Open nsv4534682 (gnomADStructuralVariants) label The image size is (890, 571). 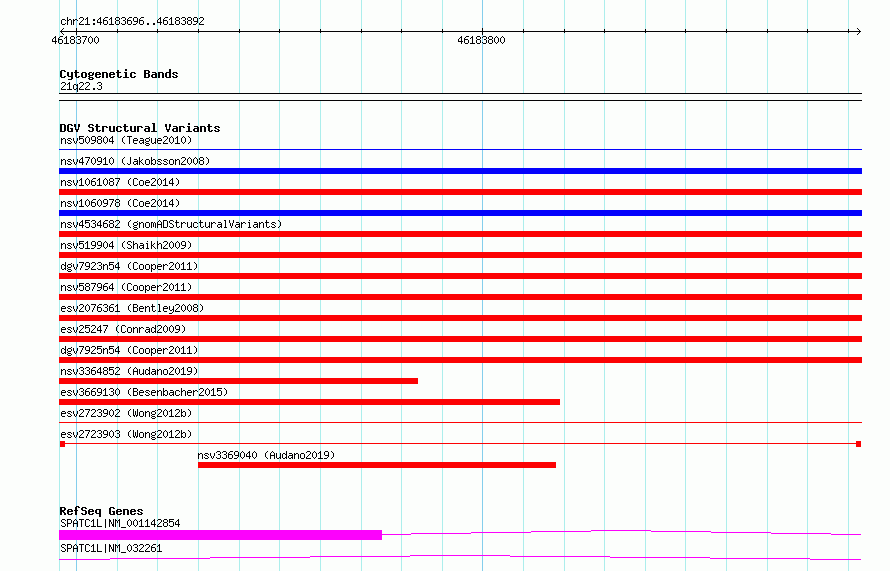[x=171, y=224]
